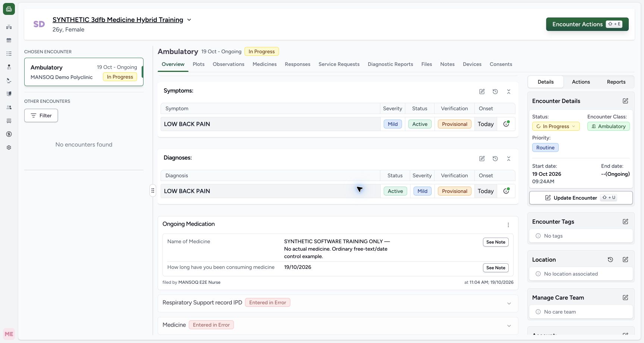The height and width of the screenshot is (343, 644).
Task: Go to the Medicines tab
Action: 265,64
